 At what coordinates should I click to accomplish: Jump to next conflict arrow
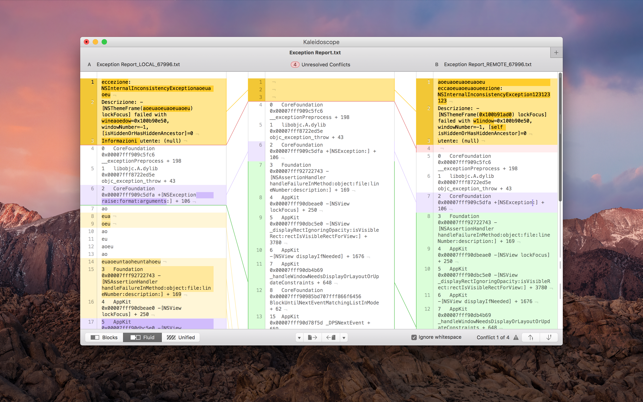point(549,337)
